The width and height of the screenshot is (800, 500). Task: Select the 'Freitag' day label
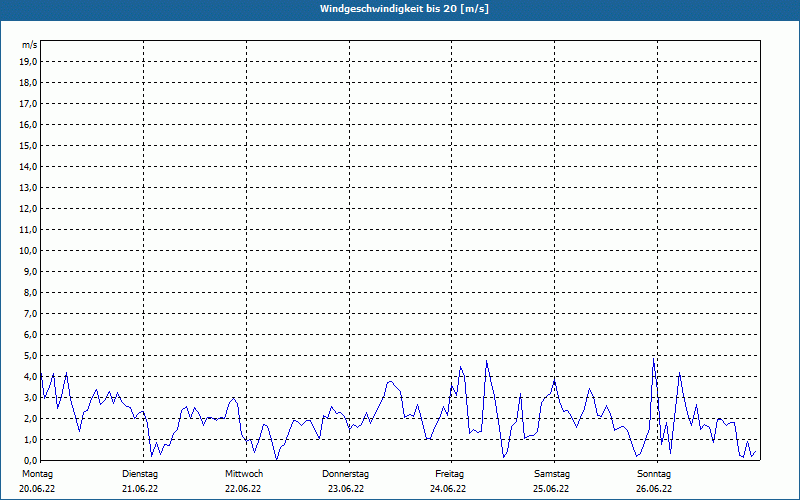(449, 474)
